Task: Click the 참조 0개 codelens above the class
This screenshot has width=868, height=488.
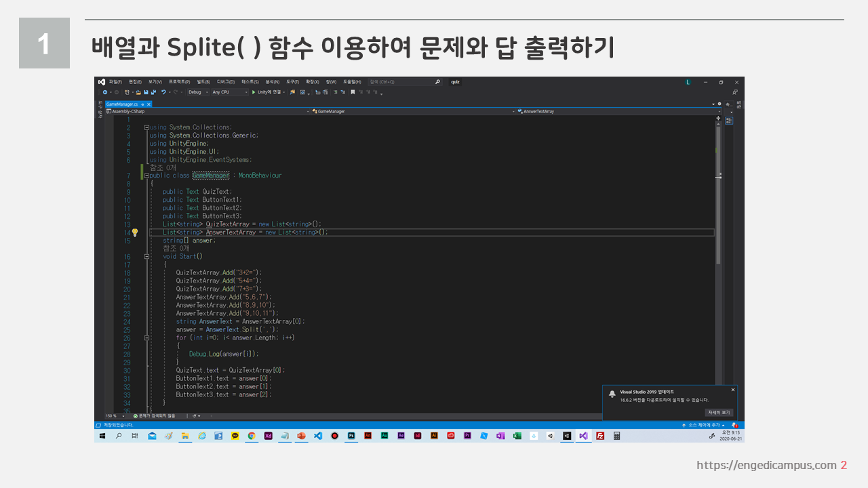Action: 163,167
